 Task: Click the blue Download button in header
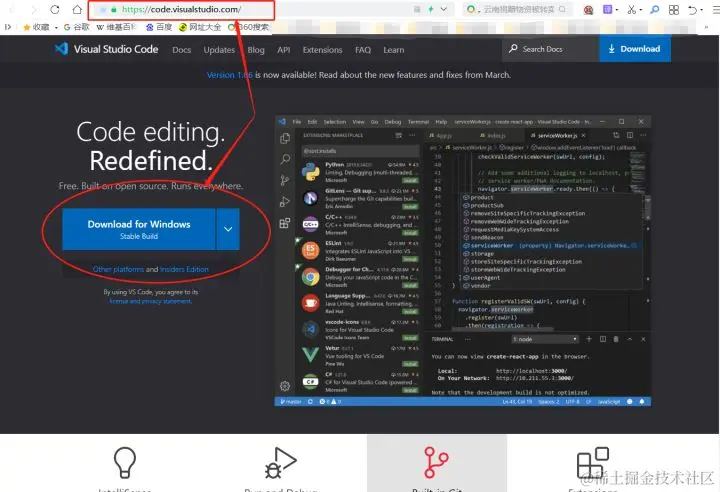[635, 49]
